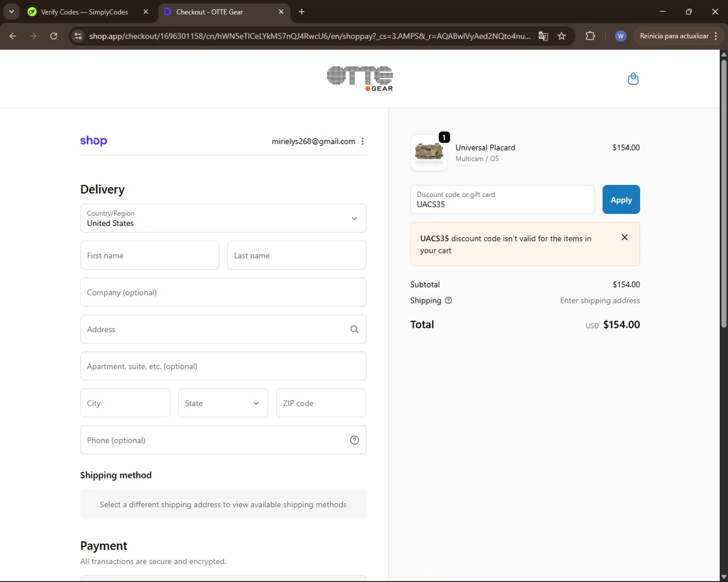Go back in browser history
Image resolution: width=728 pixels, height=582 pixels.
[x=13, y=36]
